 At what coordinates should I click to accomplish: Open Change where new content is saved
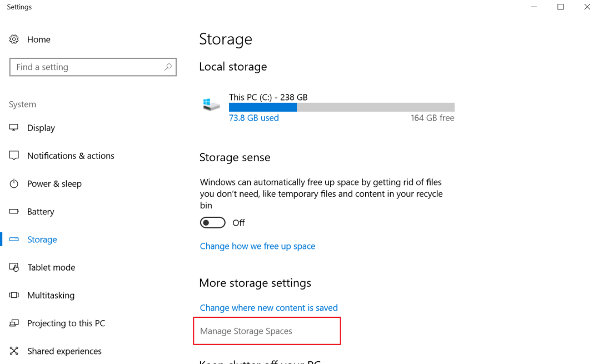click(x=268, y=308)
